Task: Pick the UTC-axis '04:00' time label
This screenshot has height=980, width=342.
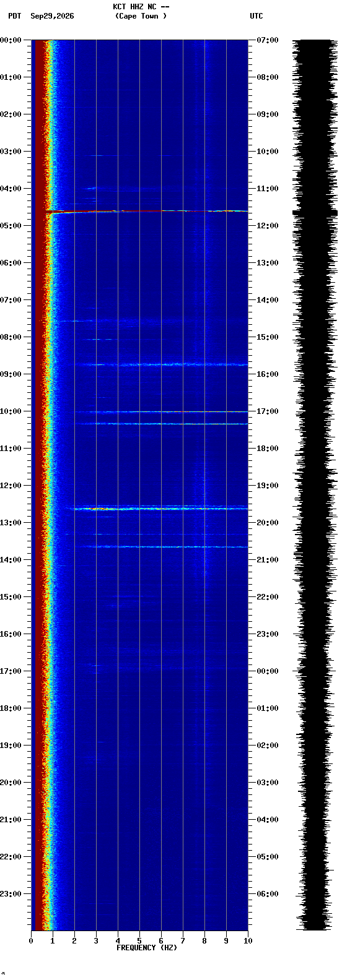Action: pyautogui.click(x=268, y=820)
